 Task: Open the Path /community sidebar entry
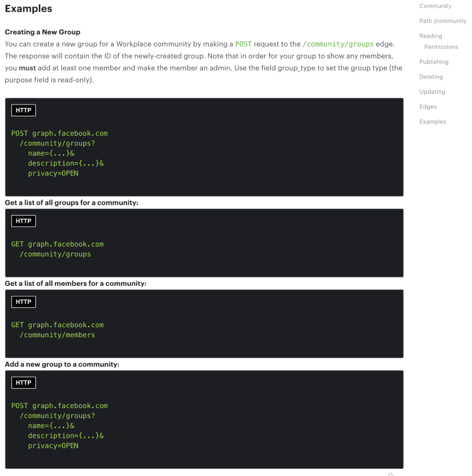coord(443,21)
